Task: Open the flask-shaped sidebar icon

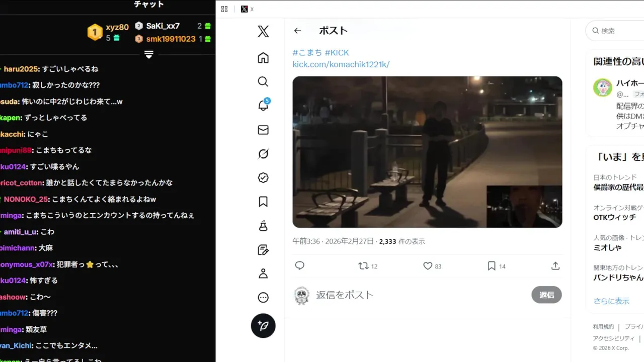Action: tap(263, 226)
